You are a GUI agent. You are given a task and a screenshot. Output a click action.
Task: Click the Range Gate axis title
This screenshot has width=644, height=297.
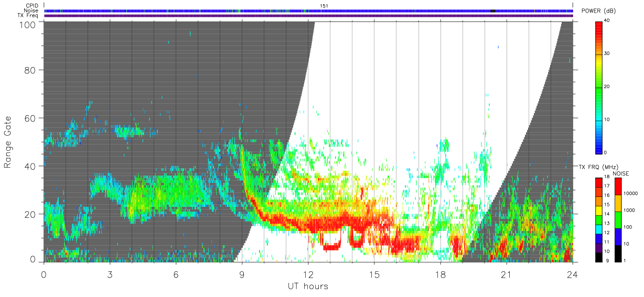8,142
